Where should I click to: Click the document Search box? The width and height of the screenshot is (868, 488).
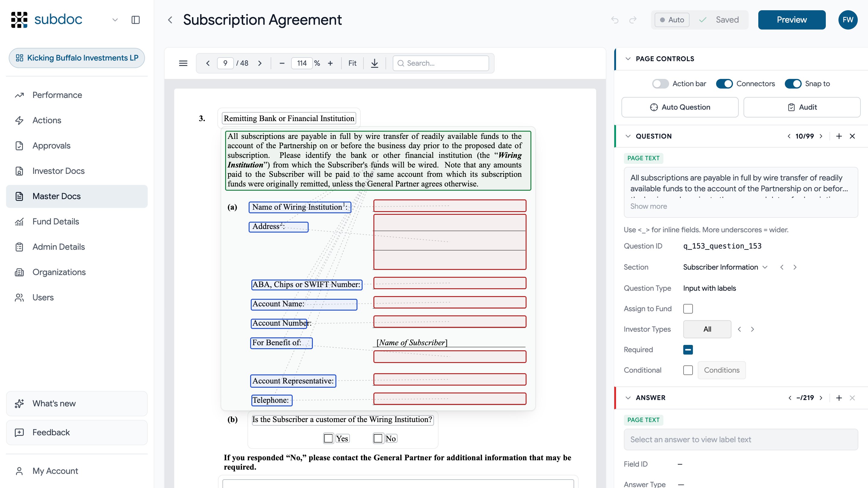click(x=441, y=63)
